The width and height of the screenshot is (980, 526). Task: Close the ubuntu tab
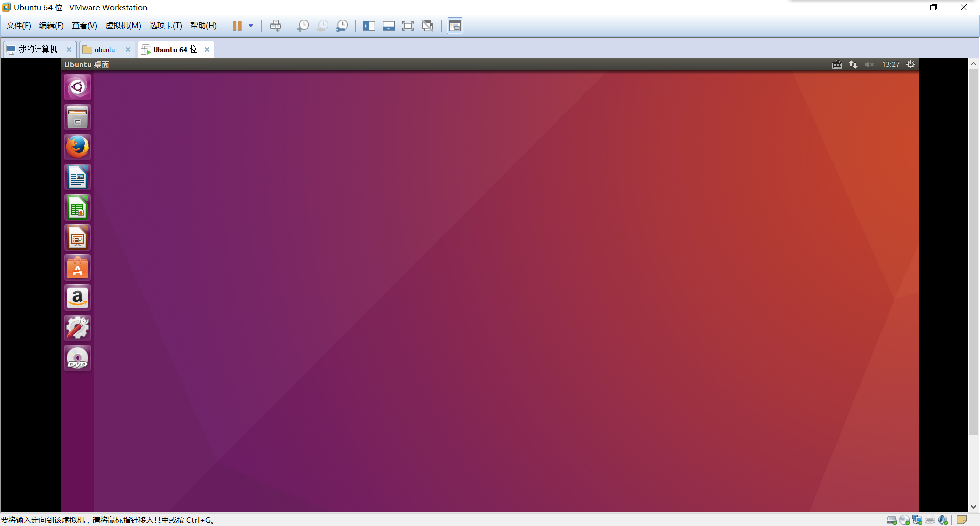[x=128, y=50]
